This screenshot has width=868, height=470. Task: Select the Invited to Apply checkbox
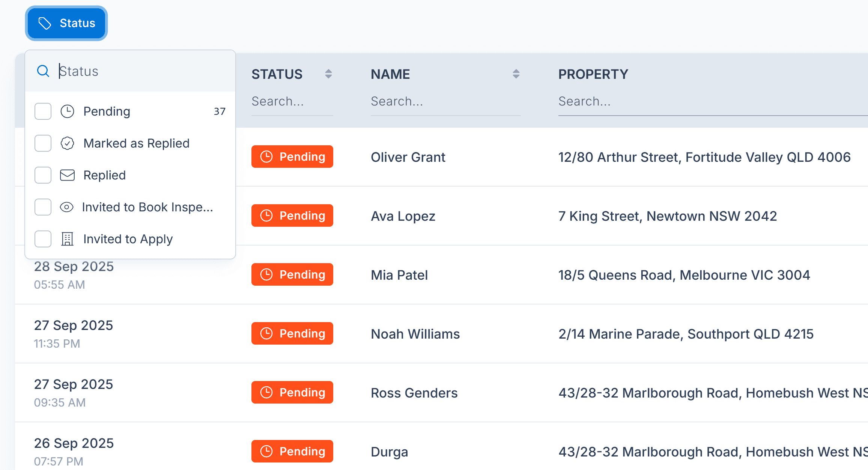(43, 239)
